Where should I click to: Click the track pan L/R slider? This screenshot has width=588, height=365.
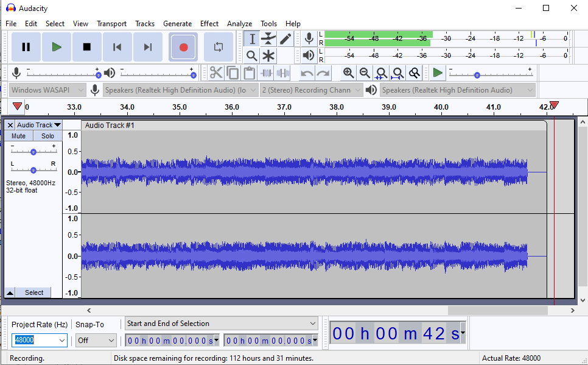point(33,170)
